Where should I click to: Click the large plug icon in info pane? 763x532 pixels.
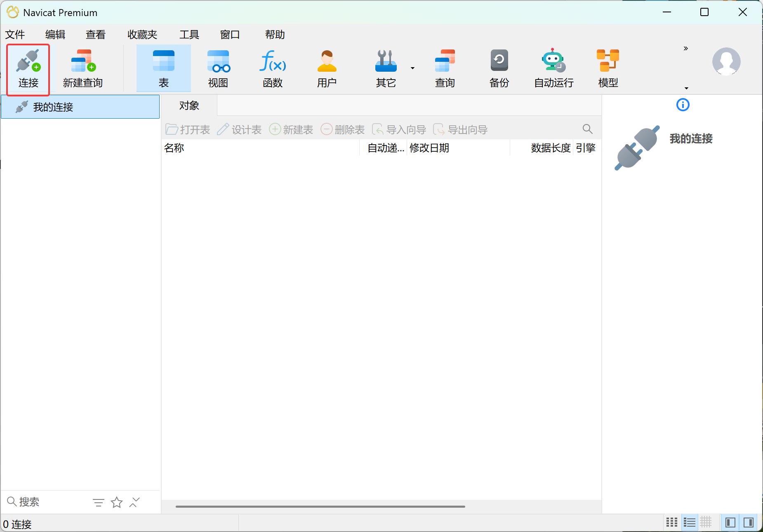click(637, 148)
